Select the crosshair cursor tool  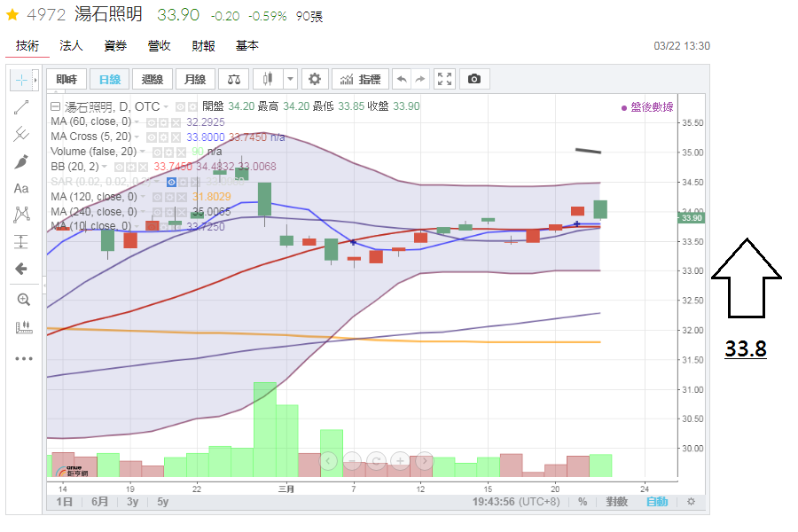click(x=21, y=80)
